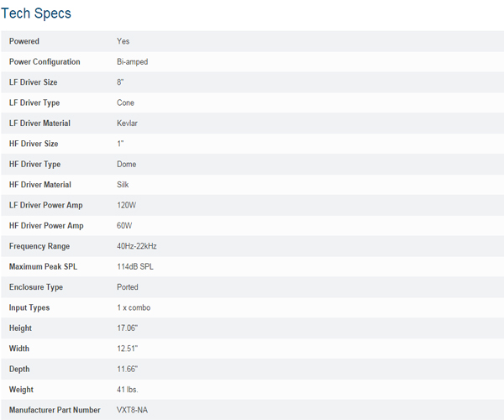This screenshot has height=420, width=504.
Task: Click the Cone driver type value
Action: pos(125,102)
